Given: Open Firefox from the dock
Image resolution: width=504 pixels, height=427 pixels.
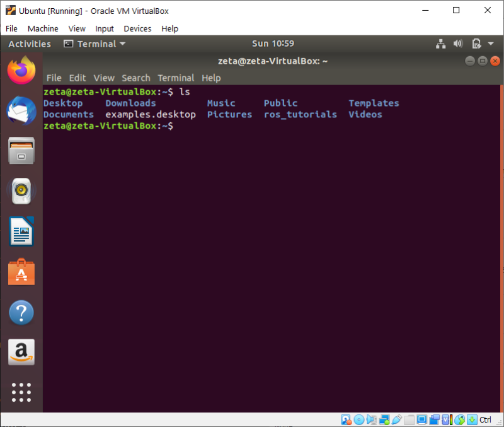Looking at the screenshot, I should [x=21, y=69].
